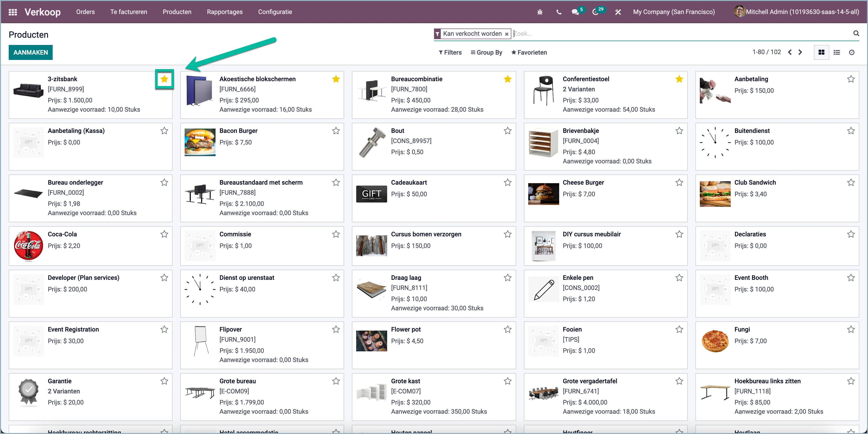
Task: Go to previous page arrow
Action: (x=789, y=52)
